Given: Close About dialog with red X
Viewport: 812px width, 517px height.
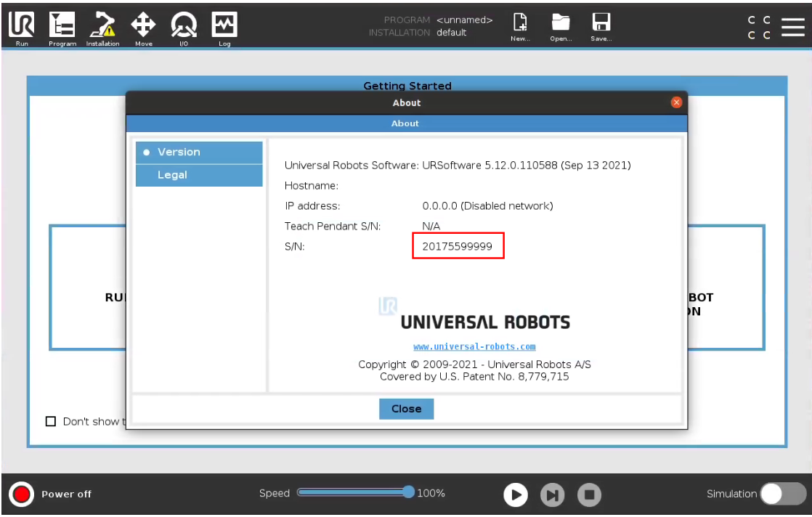Looking at the screenshot, I should pos(676,102).
